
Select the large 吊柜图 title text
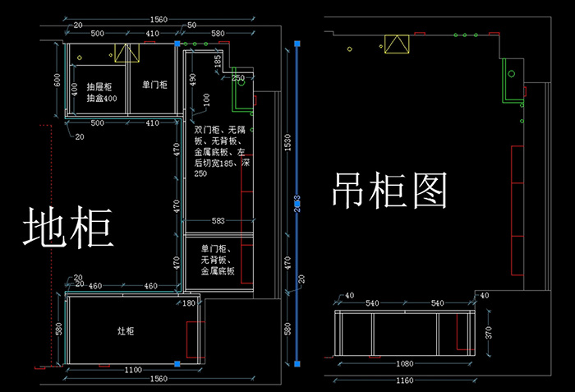pos(390,191)
